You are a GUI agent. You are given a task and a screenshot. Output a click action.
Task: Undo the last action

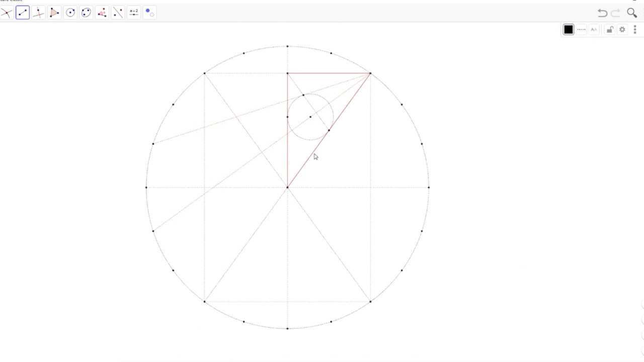(x=602, y=13)
